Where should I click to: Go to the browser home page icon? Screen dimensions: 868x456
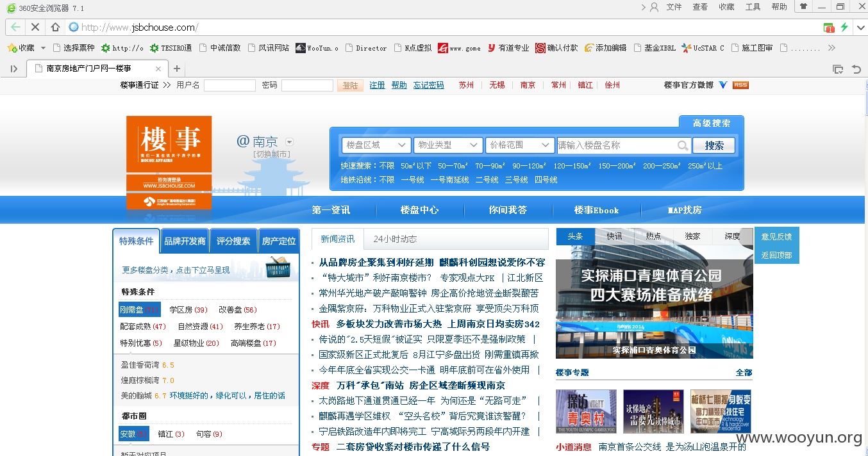point(55,28)
